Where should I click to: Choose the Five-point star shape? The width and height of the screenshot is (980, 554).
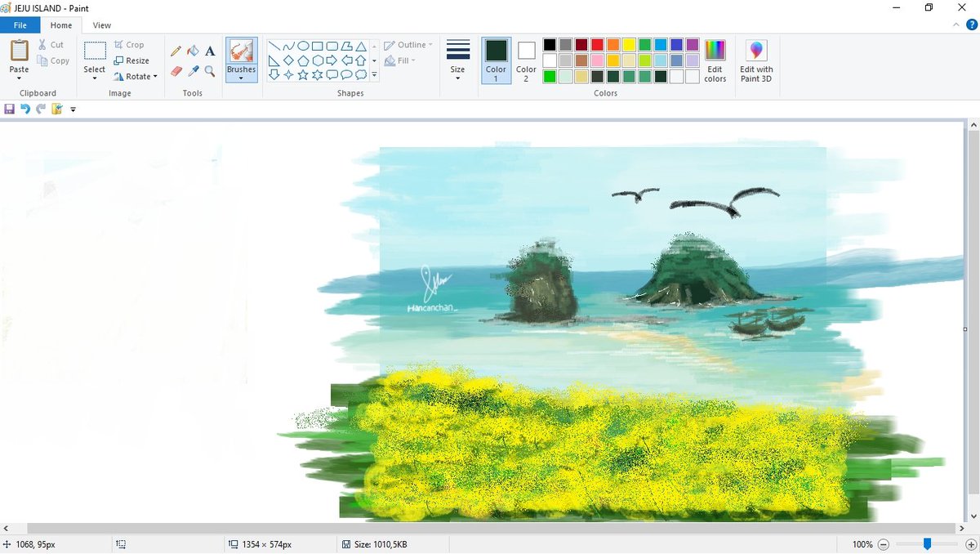coord(303,74)
